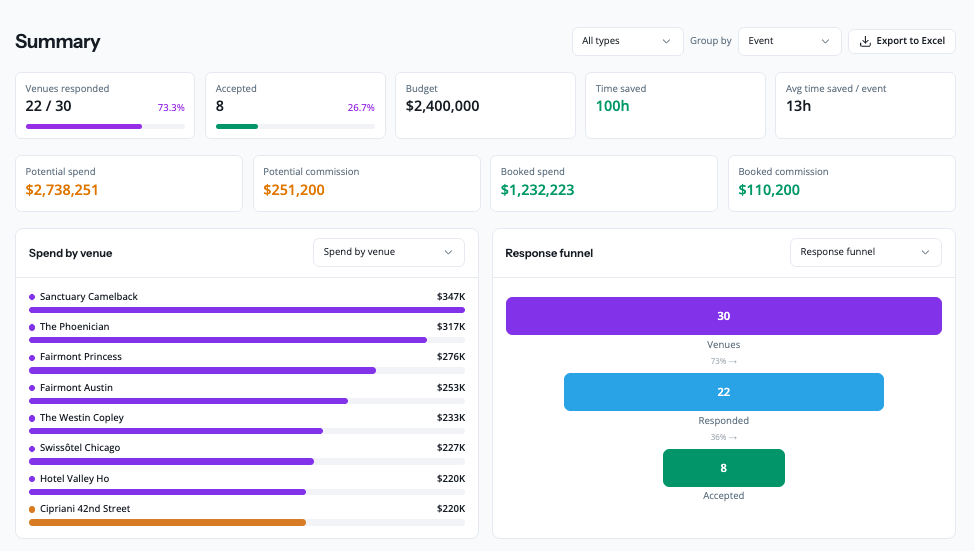Viewport: 974px width, 551px height.
Task: Click the Fairmont Princess spend bar
Action: (x=203, y=370)
